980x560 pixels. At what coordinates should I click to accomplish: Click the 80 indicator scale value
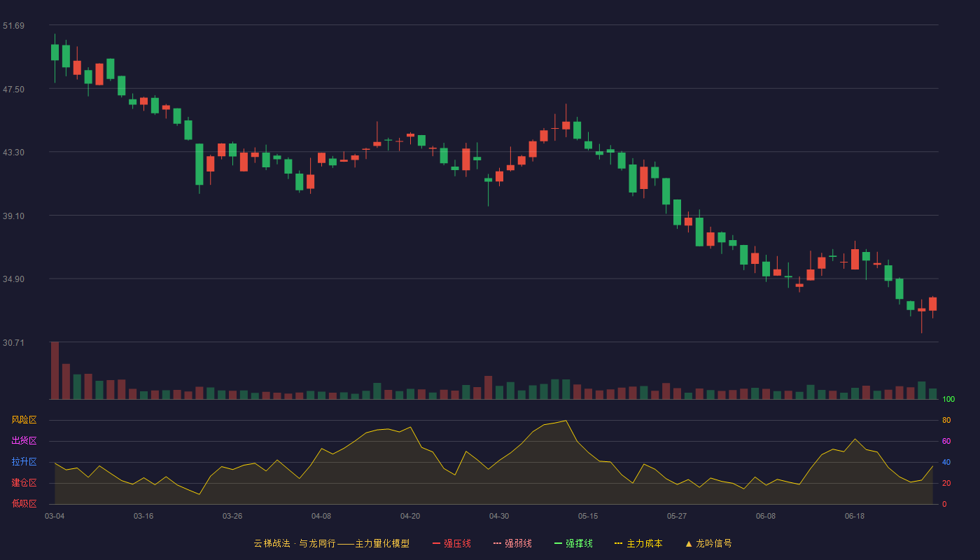(x=946, y=420)
